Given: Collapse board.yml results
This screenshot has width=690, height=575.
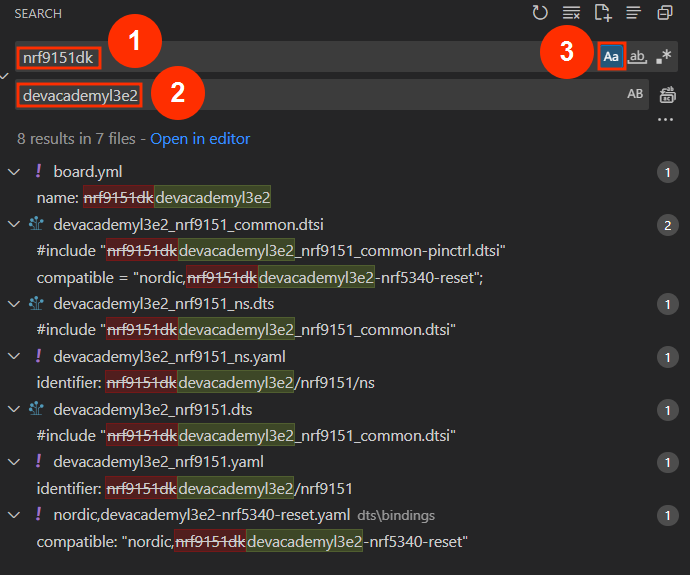Looking at the screenshot, I should 14,172.
